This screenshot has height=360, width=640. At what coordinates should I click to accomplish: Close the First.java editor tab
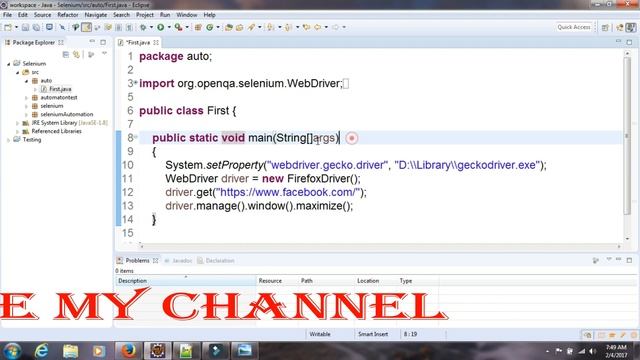click(x=156, y=42)
